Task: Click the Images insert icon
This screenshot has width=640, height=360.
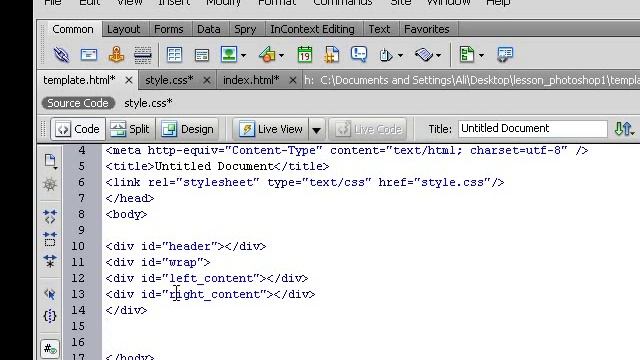Action: [229, 54]
